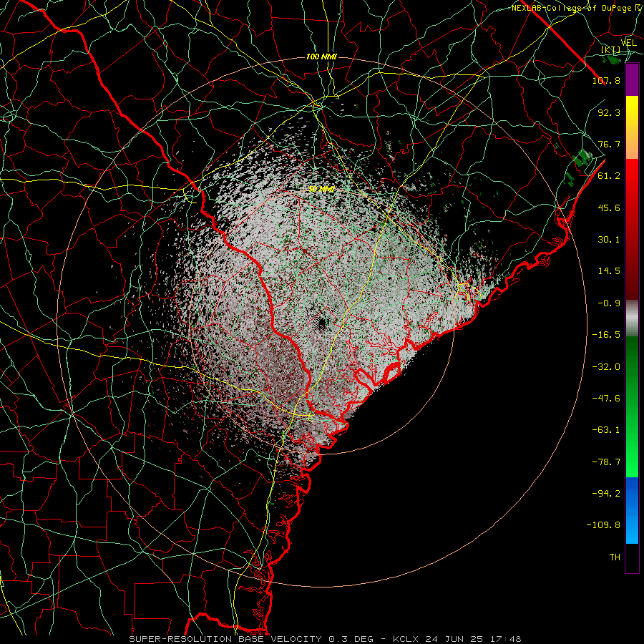This screenshot has width=644, height=644.
Task: Click the VEL legend title
Action: [x=629, y=43]
